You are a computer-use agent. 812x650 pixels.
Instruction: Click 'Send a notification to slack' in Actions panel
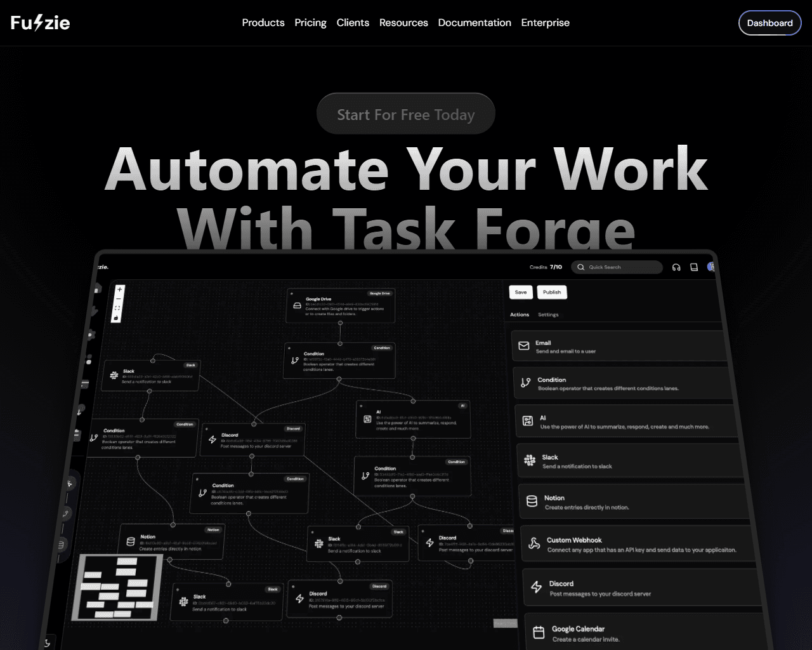click(577, 467)
